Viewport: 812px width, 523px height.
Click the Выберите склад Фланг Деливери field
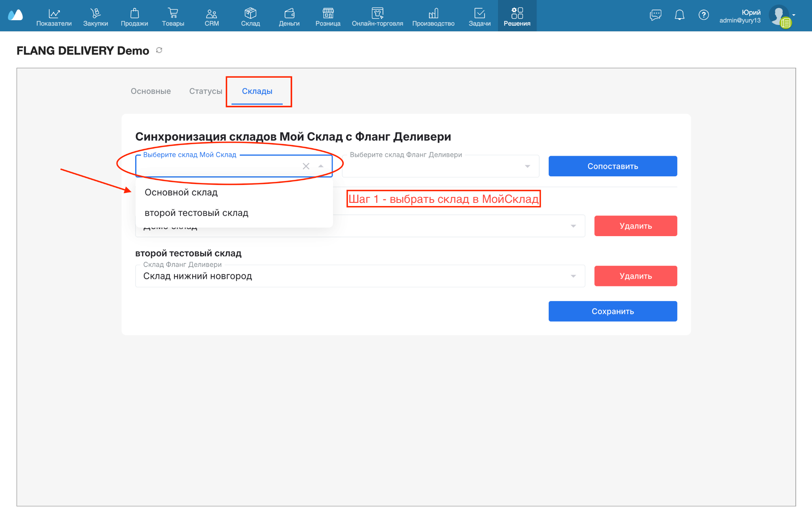(440, 166)
